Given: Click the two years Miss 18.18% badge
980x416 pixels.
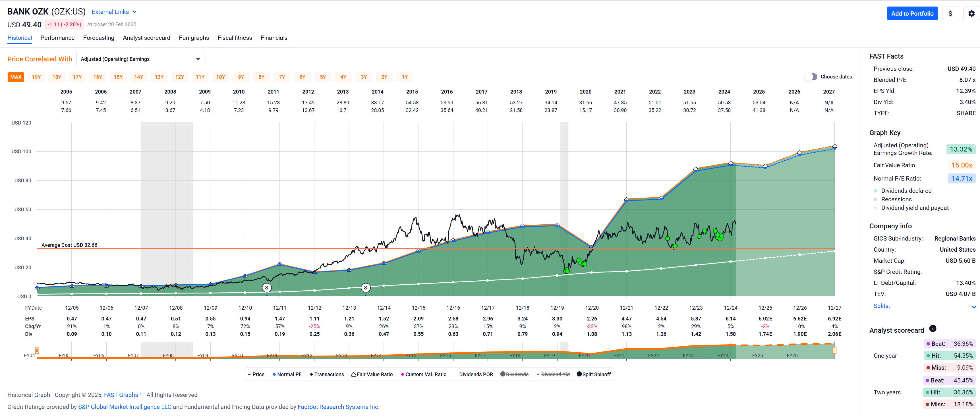Looking at the screenshot, I should point(949,404).
